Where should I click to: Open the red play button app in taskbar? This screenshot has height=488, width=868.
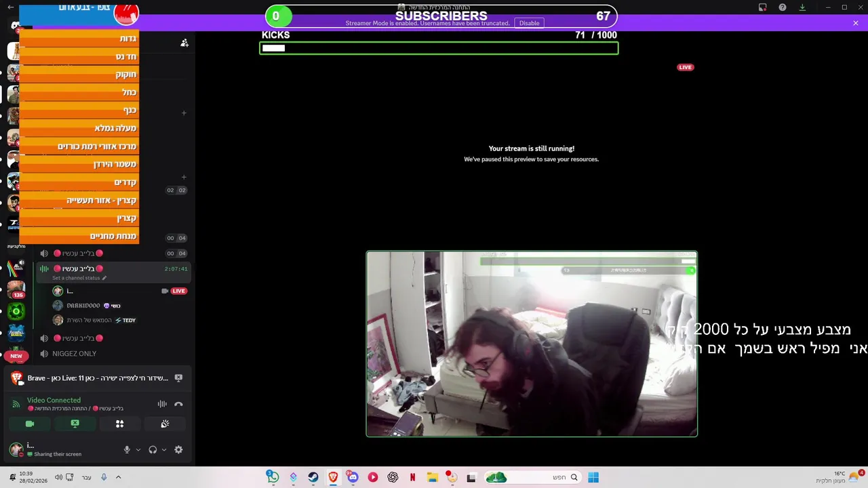coord(372,477)
